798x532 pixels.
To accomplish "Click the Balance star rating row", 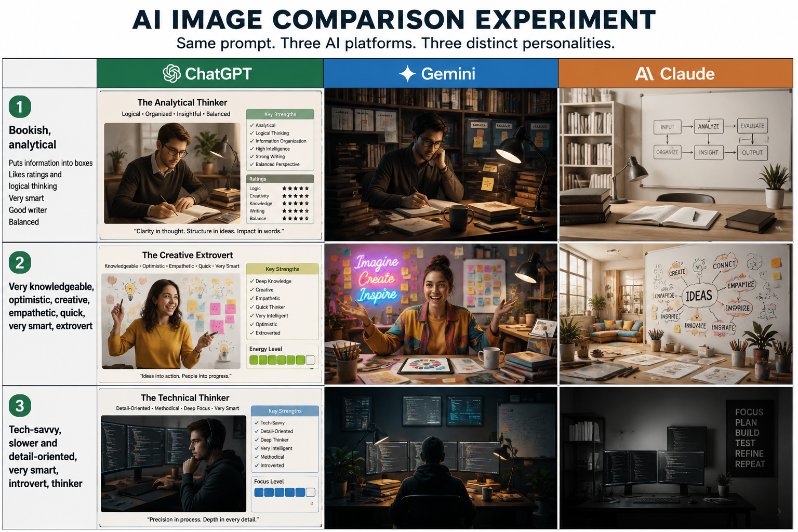I will [x=280, y=219].
